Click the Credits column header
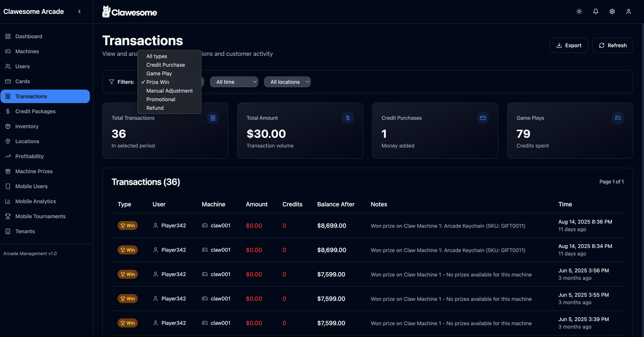Viewport: 644px width, 337px height. (x=292, y=204)
